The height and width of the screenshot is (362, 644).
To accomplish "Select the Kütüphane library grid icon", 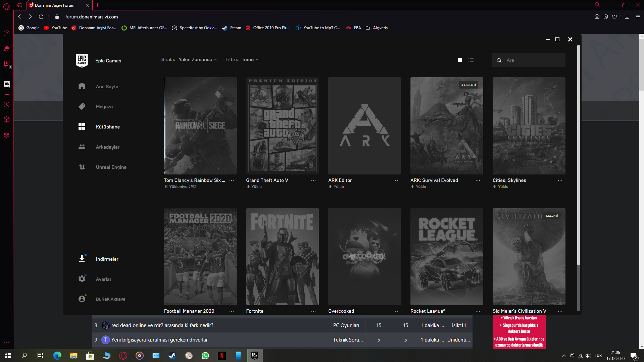I will point(82,126).
